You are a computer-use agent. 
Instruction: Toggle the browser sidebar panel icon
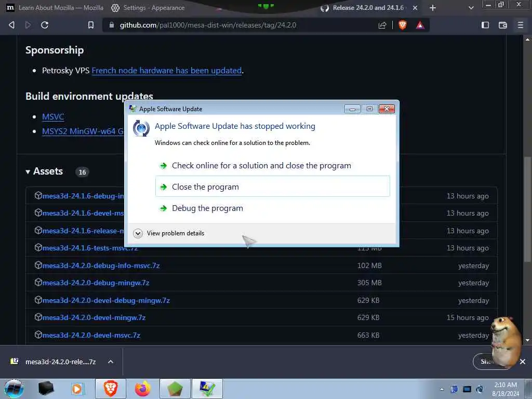(x=485, y=25)
